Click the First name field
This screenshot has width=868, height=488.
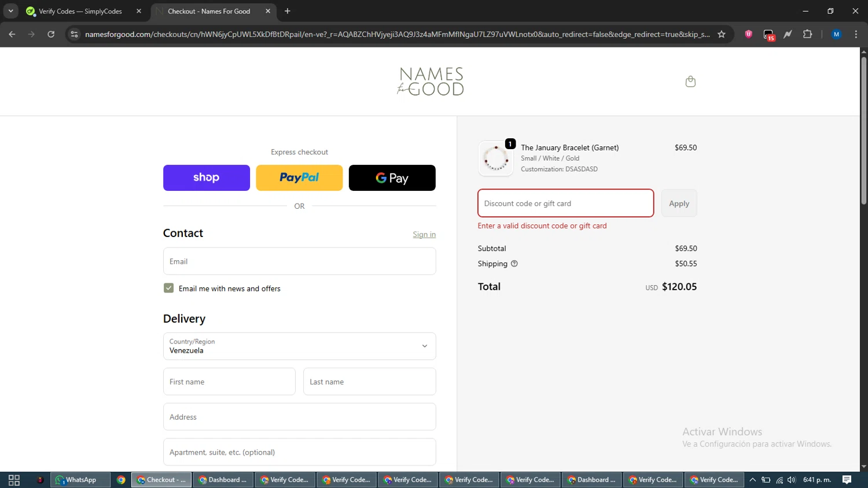pos(229,382)
